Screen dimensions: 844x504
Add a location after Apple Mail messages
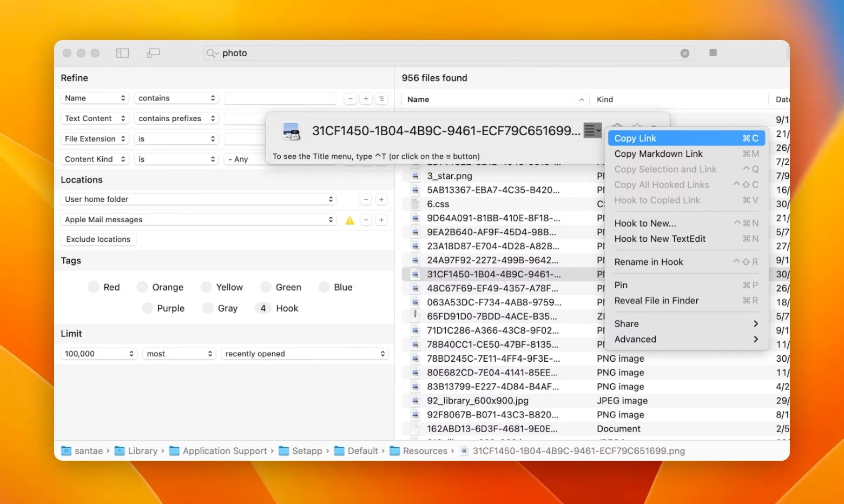[x=381, y=220]
